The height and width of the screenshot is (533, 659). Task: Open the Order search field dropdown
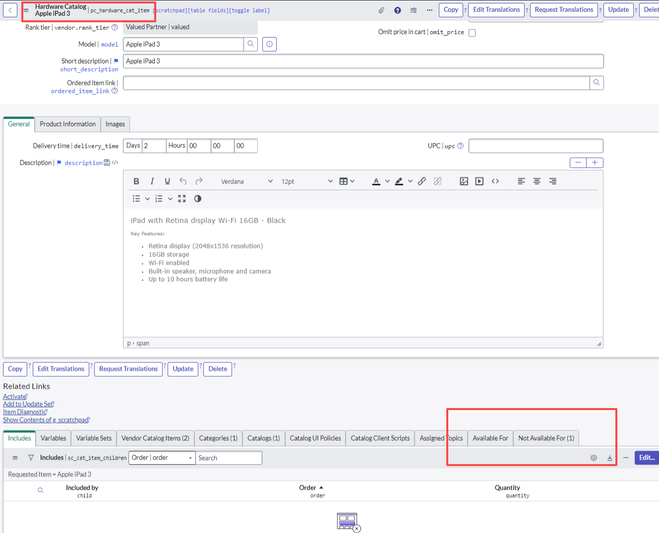(162, 458)
